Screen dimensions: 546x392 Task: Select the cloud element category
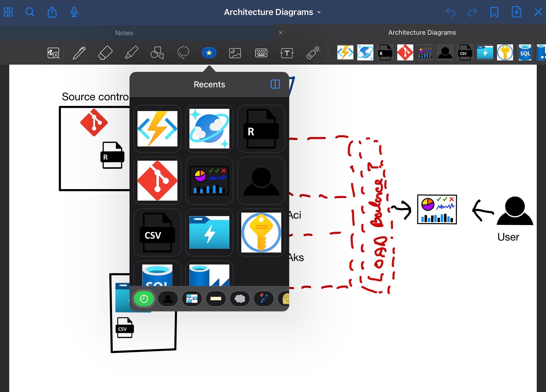(240, 299)
